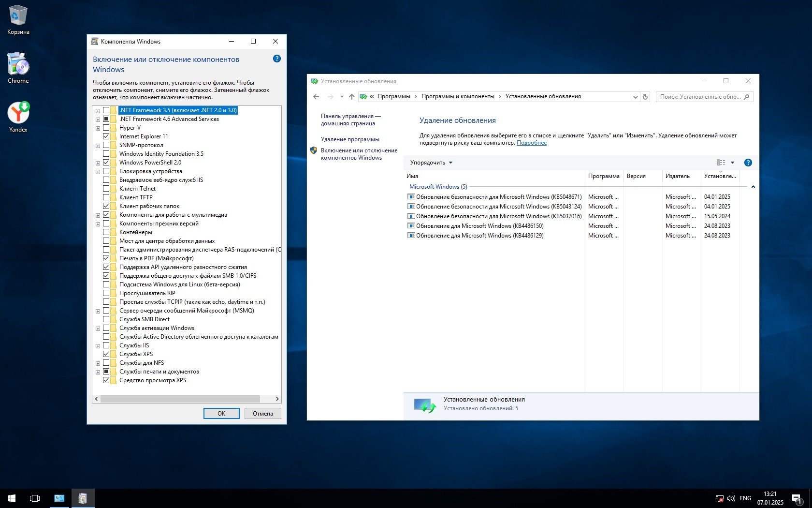The height and width of the screenshot is (508, 812).
Task: Click the help icon in Windows Components dialog
Action: 276,59
